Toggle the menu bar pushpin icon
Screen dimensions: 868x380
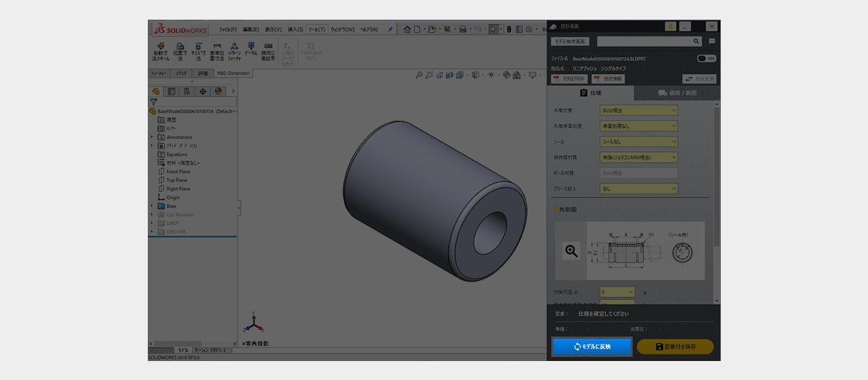point(390,29)
